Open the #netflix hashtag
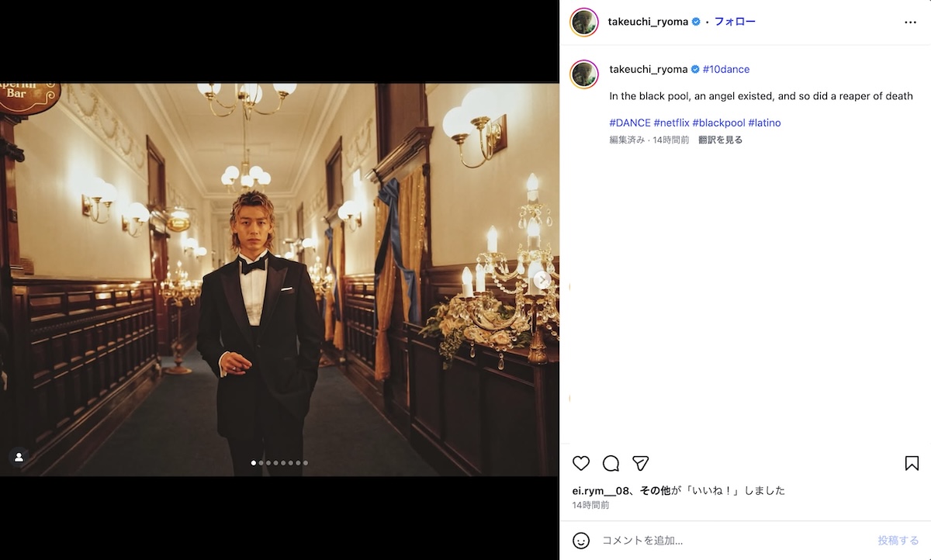 tap(671, 123)
